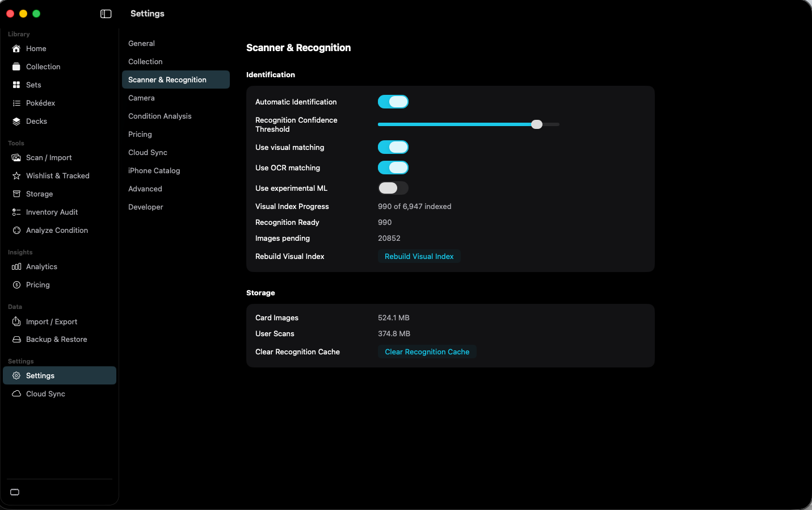
Task: Open Wishlist & Tracked in sidebar
Action: click(60, 175)
